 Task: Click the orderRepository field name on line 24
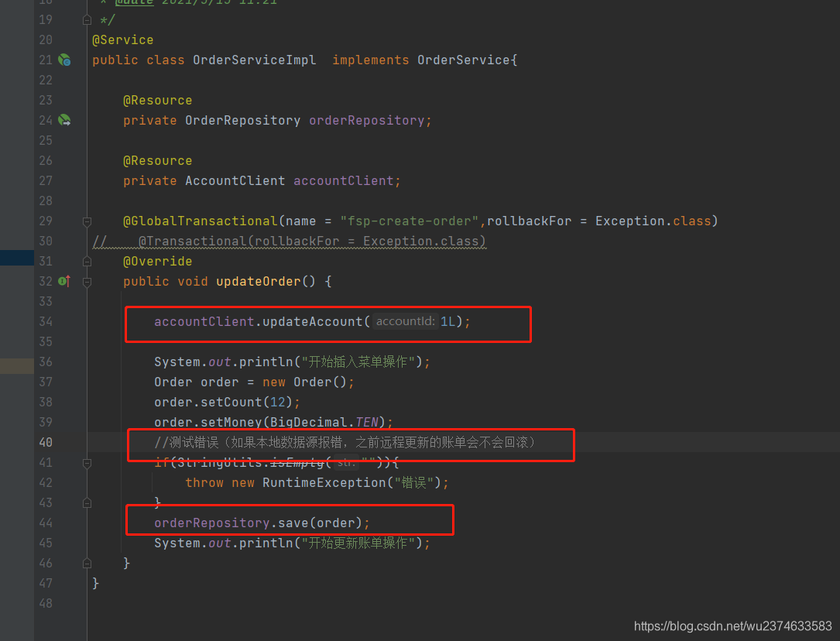(366, 121)
